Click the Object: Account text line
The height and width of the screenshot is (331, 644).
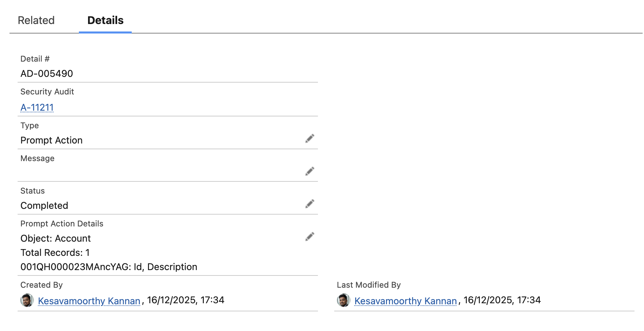[56, 239]
